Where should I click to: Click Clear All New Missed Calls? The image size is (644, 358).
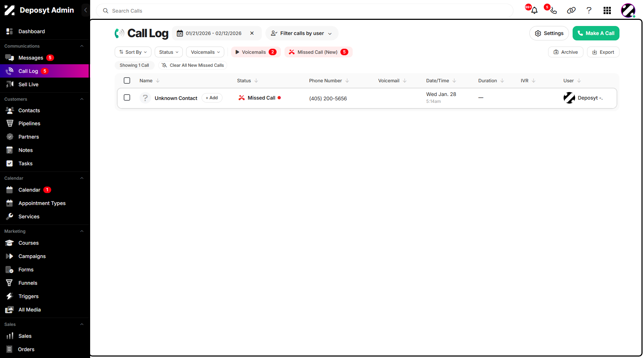193,65
